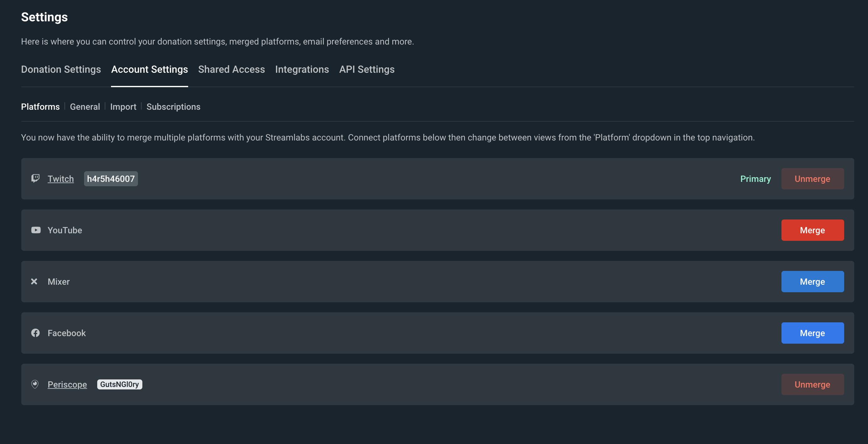Select the Account Settings tab
The image size is (868, 444).
point(150,69)
